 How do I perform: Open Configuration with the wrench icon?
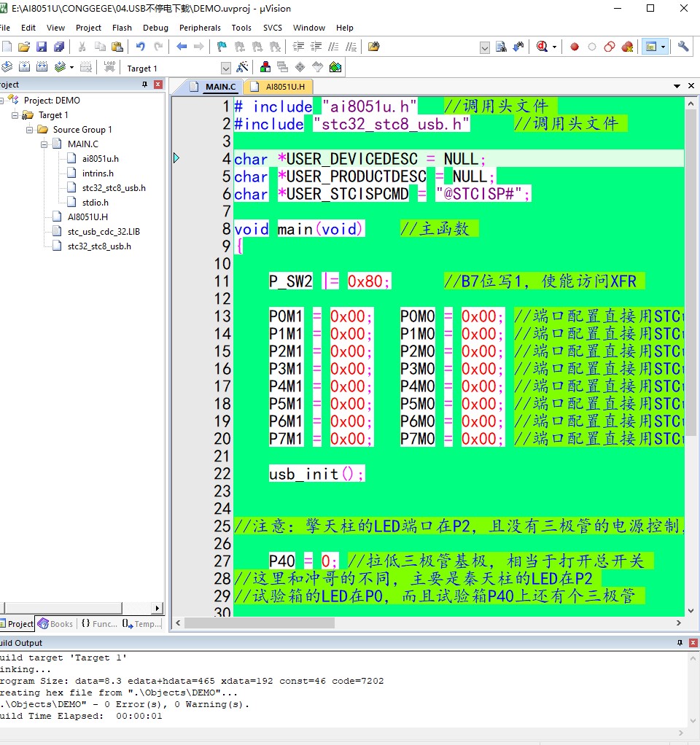click(683, 47)
